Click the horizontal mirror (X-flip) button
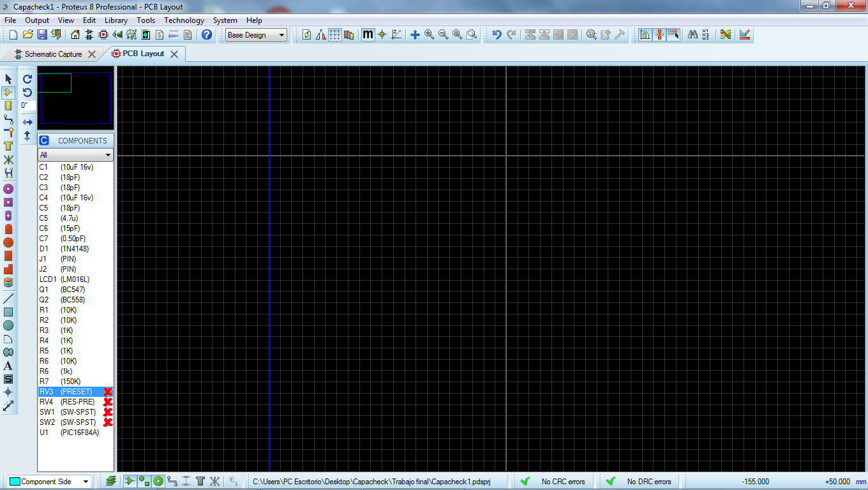The image size is (868, 490). click(x=27, y=122)
